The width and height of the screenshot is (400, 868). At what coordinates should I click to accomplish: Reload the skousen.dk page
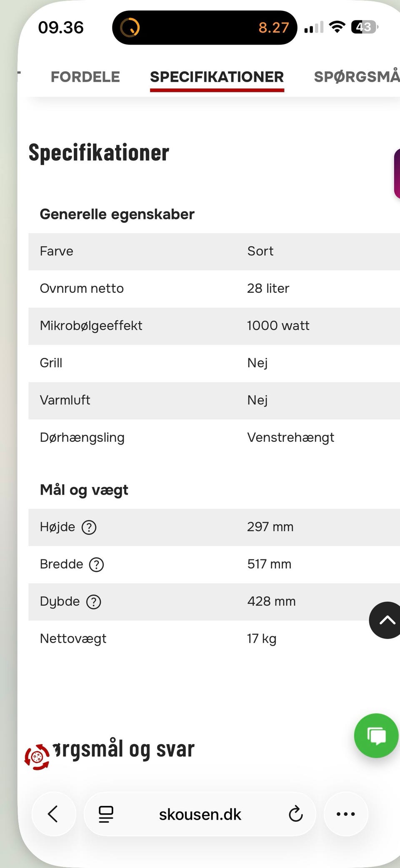[x=295, y=814]
